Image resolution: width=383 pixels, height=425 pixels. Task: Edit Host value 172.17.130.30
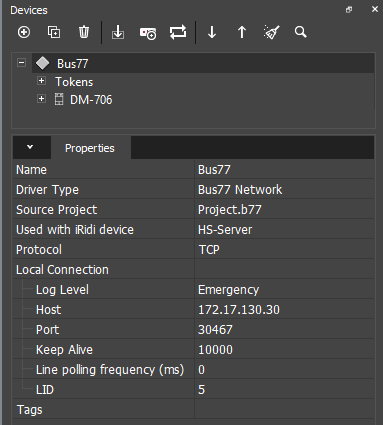pyautogui.click(x=284, y=310)
